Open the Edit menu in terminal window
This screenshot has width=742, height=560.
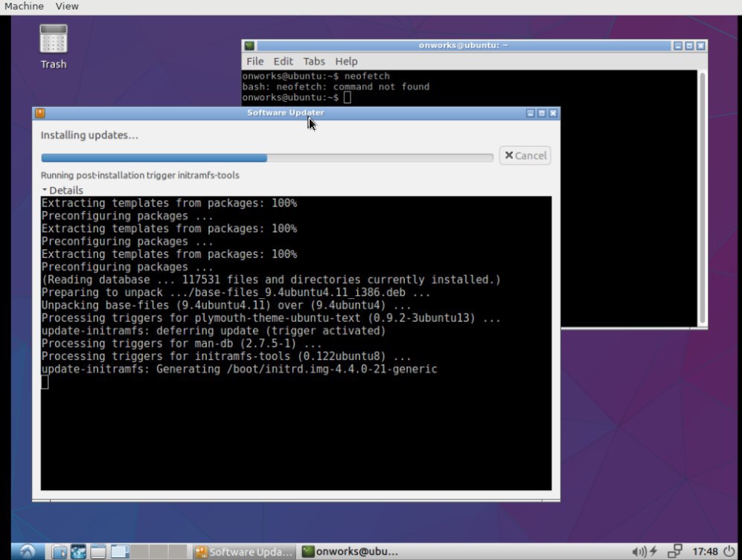coord(283,61)
